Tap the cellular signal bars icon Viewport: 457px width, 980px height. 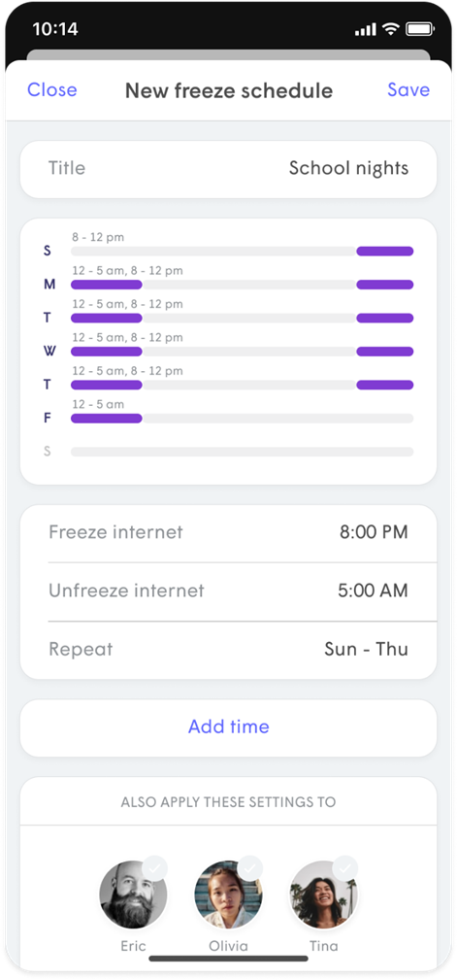point(365,29)
